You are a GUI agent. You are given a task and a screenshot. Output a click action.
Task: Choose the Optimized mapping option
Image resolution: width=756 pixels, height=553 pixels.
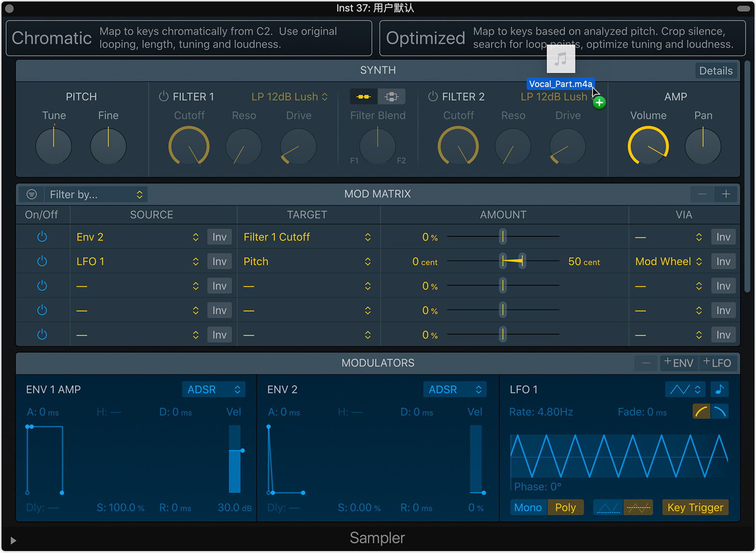tap(562, 38)
